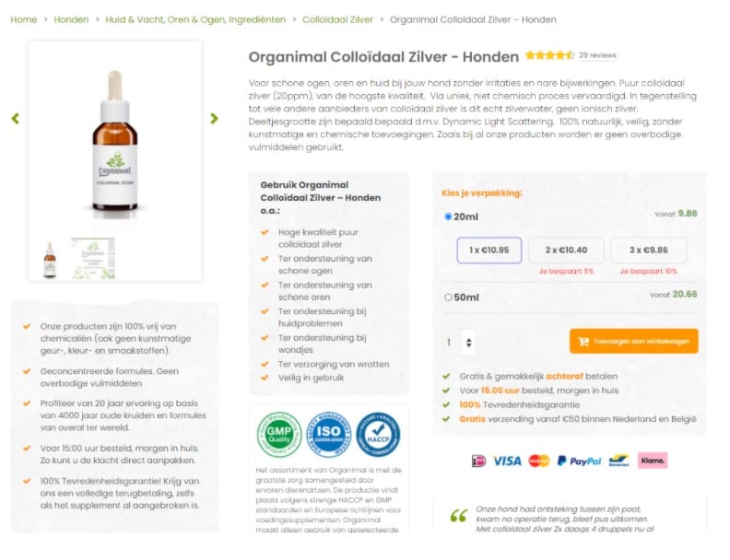Click the previous image green arrow

16,119
